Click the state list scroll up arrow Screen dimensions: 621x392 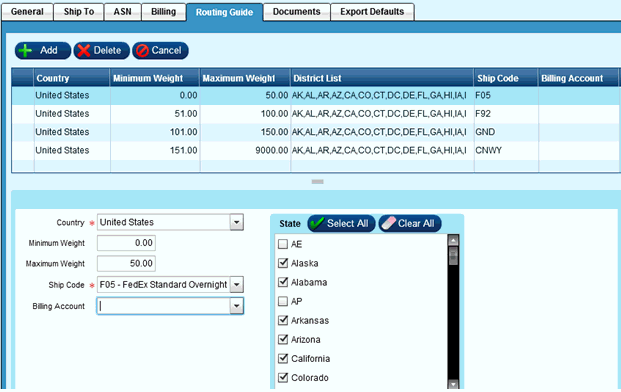pyautogui.click(x=453, y=240)
